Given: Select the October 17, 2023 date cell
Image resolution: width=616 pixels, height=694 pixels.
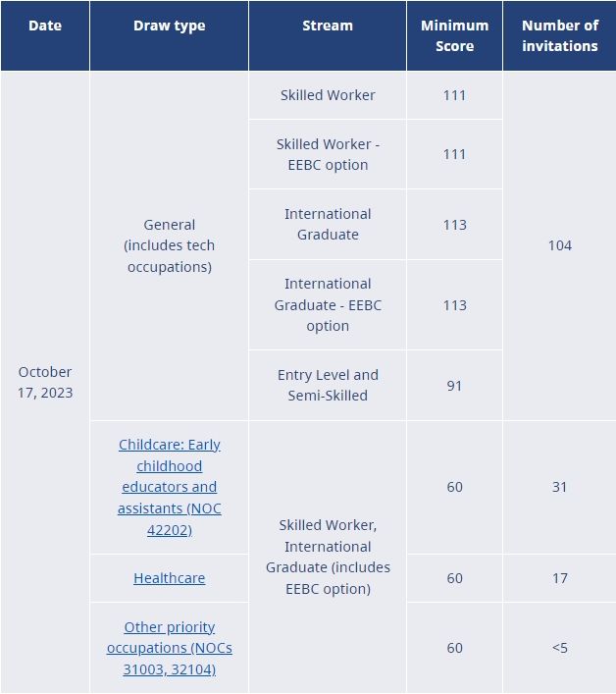Looking at the screenshot, I should pyautogui.click(x=45, y=383).
